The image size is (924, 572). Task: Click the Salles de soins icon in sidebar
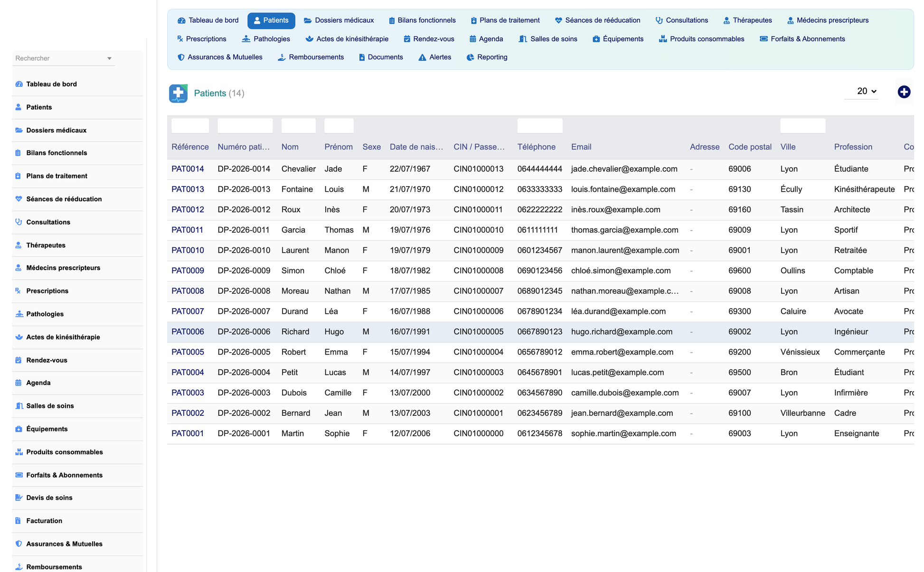(x=19, y=406)
